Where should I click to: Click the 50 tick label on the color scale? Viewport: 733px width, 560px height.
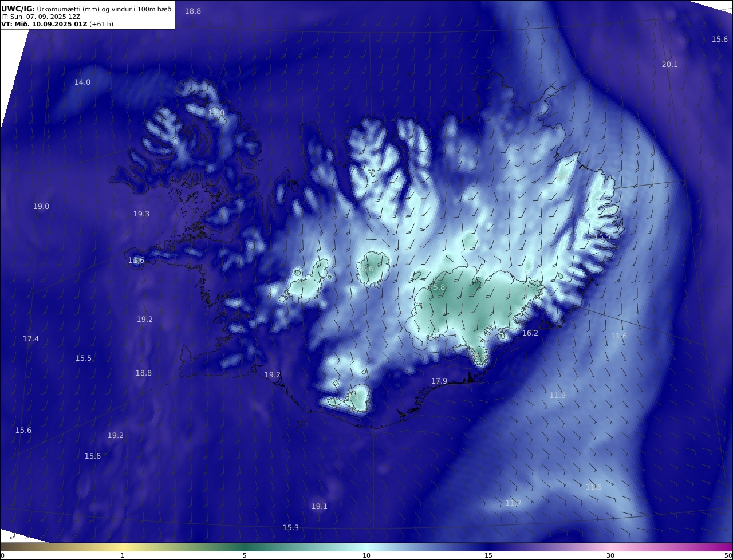click(728, 556)
